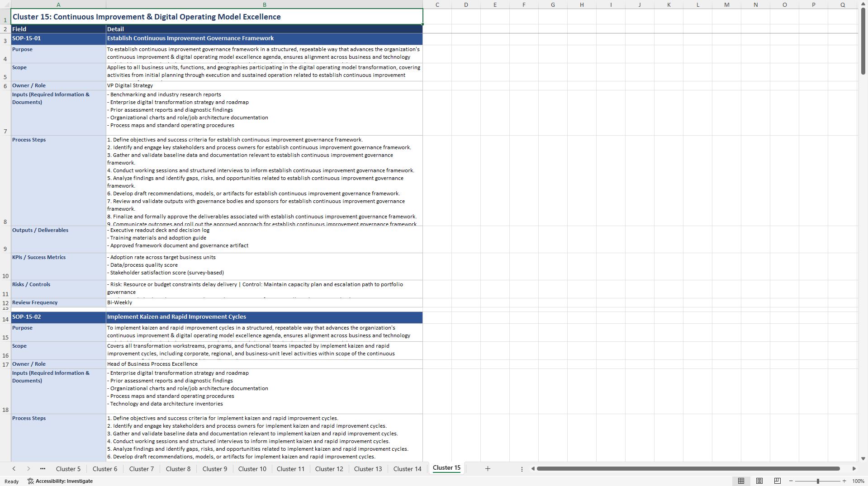Select the 'KPIs / Success Metrics' label cell

click(x=58, y=266)
